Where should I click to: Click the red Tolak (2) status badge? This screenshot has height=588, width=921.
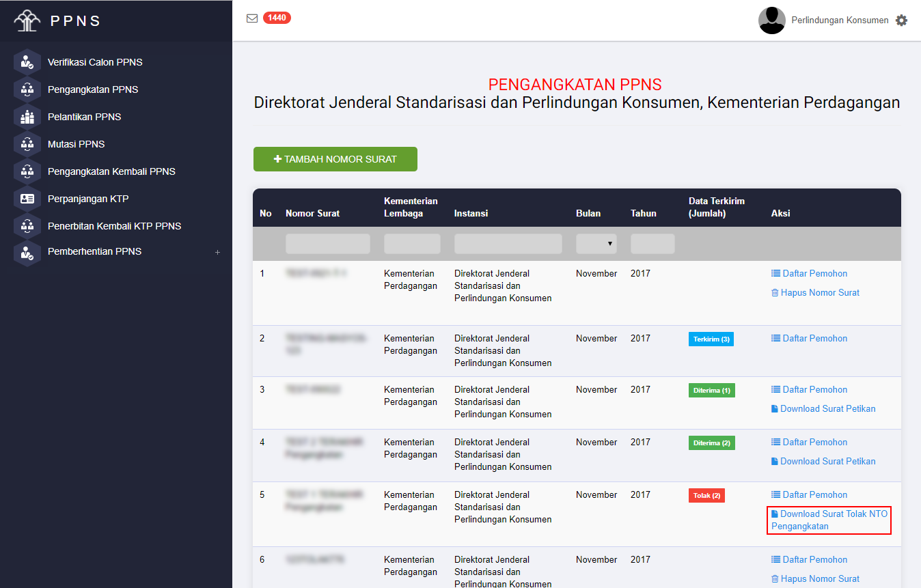[x=706, y=495]
